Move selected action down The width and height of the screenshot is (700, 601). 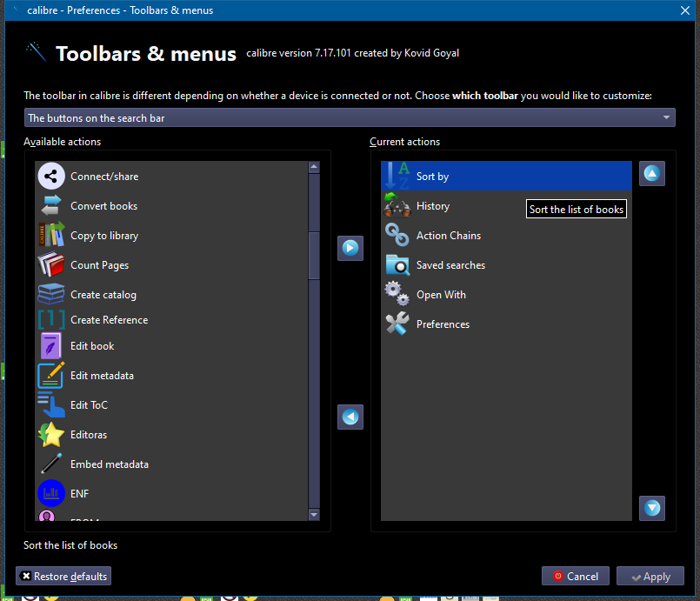coord(652,508)
